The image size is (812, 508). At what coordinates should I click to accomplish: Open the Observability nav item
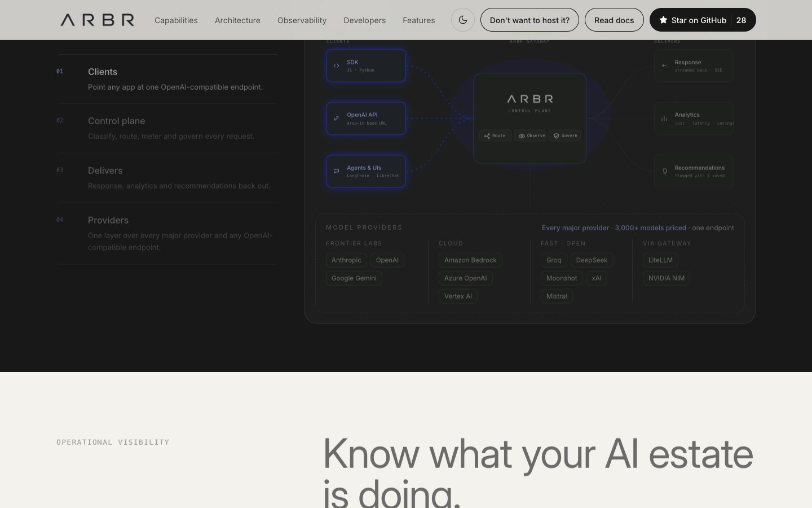[x=302, y=20]
